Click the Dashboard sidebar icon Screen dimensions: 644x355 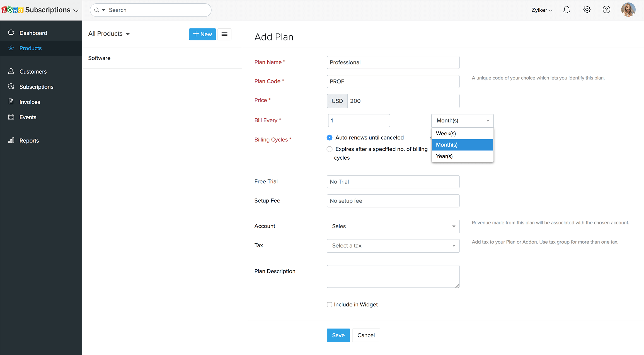tap(11, 33)
